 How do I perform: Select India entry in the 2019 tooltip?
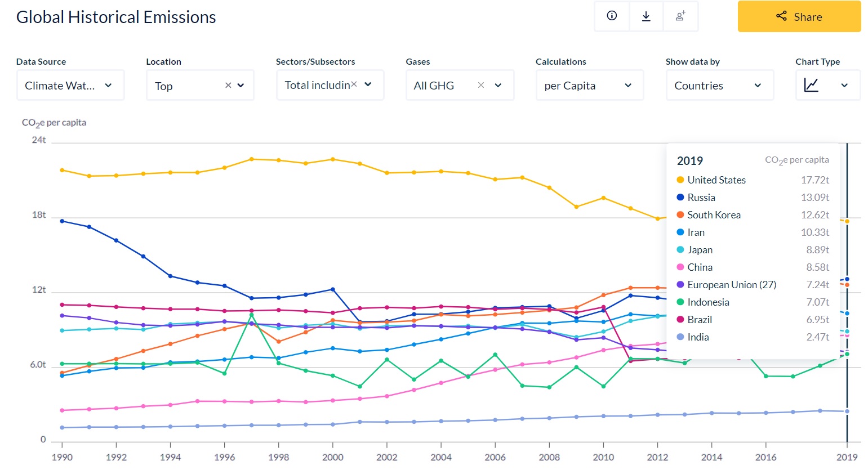[698, 337]
